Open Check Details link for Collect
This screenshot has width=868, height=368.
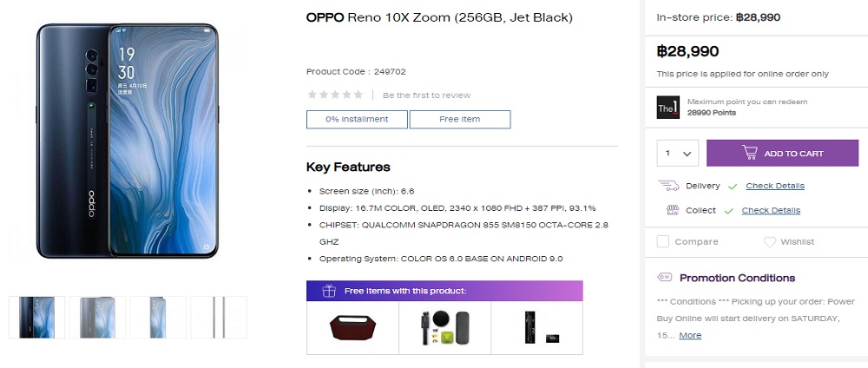pos(771,210)
